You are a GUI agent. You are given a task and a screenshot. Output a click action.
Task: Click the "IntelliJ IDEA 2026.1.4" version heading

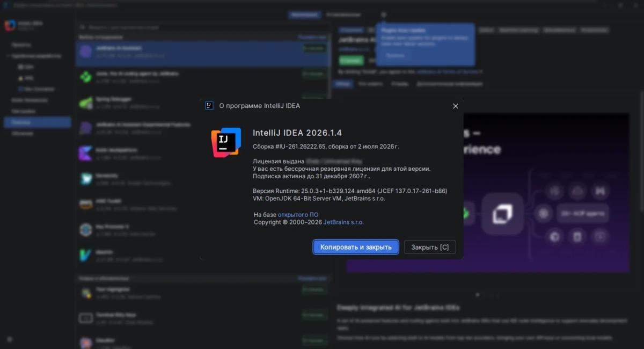297,133
